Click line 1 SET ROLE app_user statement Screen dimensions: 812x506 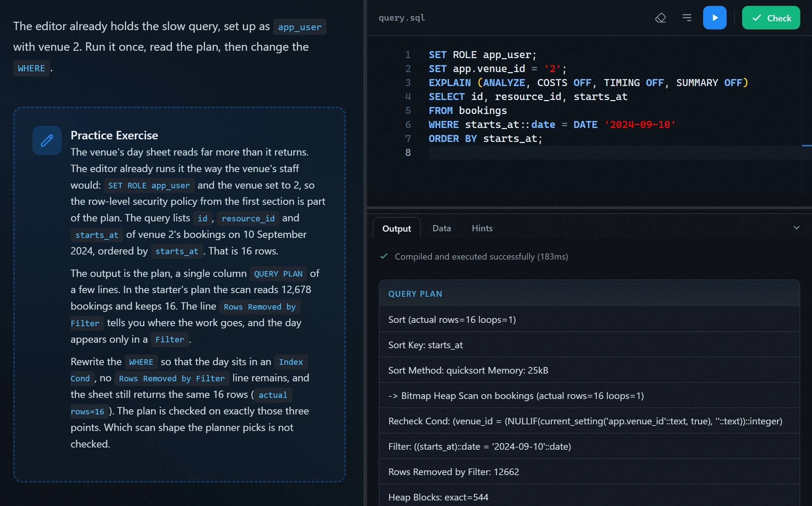point(482,55)
